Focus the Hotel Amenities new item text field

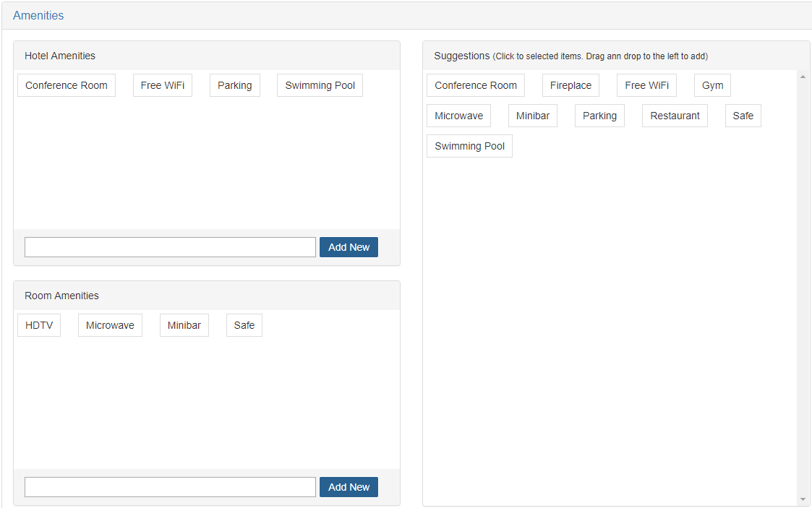click(x=170, y=247)
